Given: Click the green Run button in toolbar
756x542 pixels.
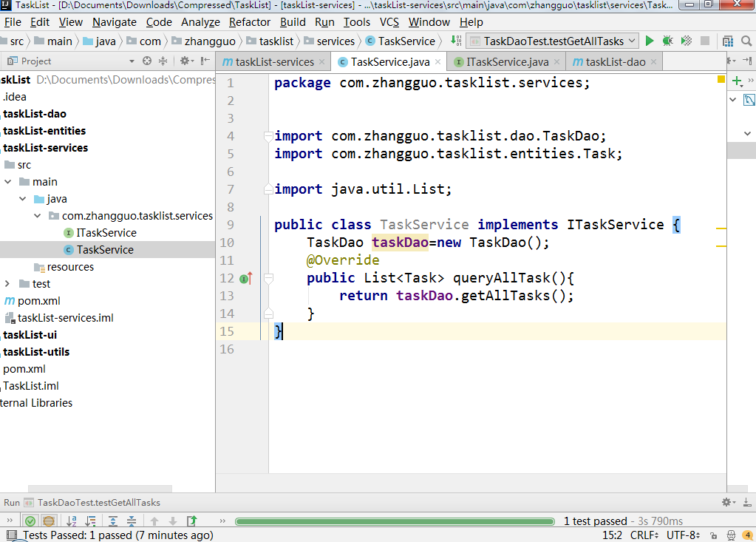Looking at the screenshot, I should (x=650, y=41).
